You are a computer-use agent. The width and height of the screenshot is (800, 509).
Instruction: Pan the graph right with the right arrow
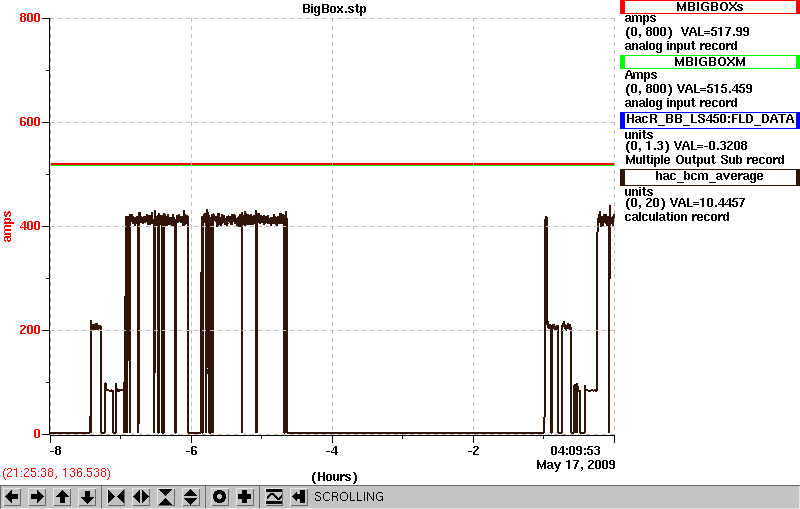[37, 497]
